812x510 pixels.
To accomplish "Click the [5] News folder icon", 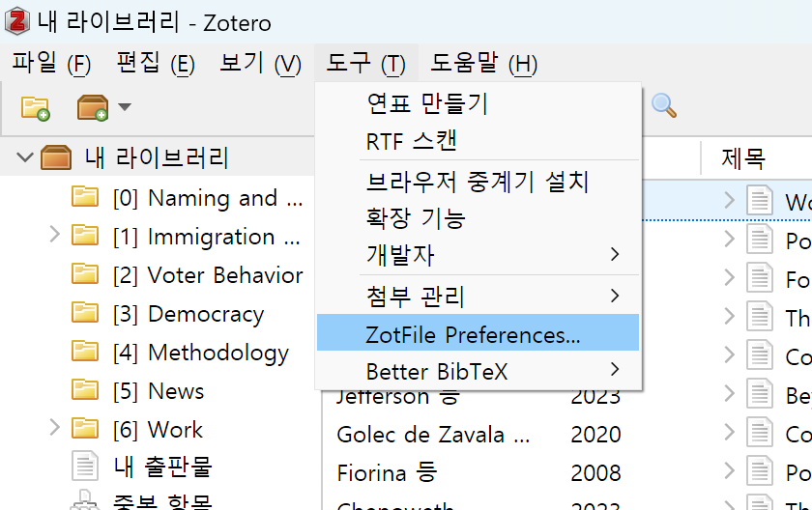I will pos(85,390).
